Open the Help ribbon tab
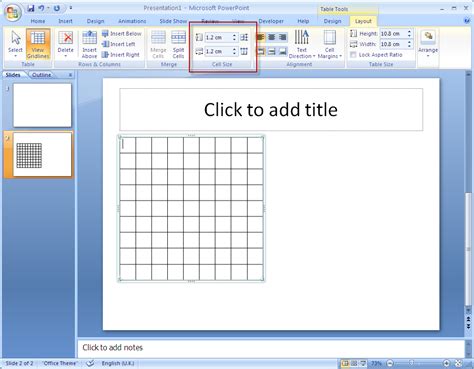The width and height of the screenshot is (474, 369). [303, 21]
